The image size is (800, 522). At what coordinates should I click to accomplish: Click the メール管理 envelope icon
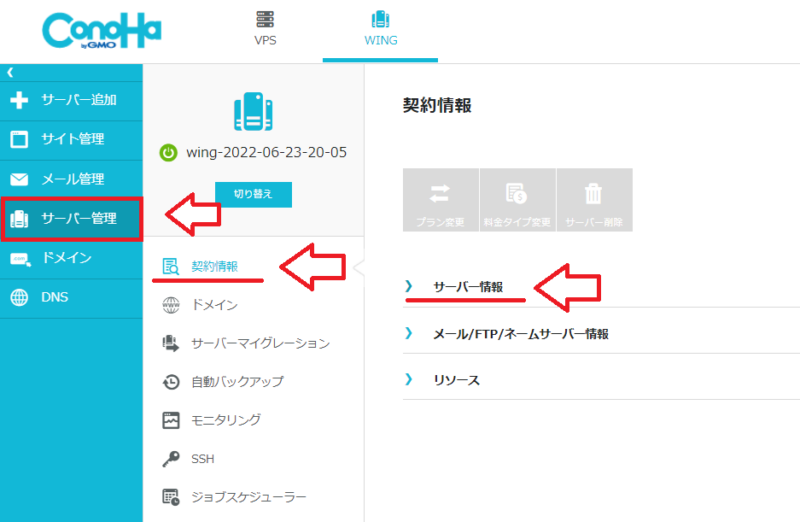19,180
